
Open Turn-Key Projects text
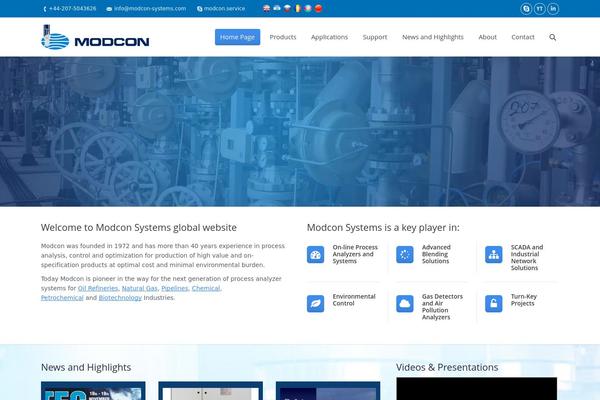click(523, 300)
